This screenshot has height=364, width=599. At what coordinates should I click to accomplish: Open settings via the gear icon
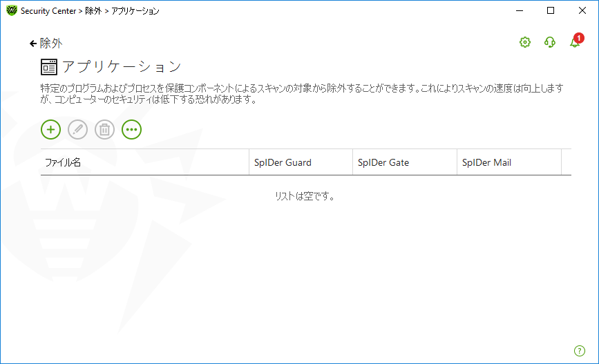pyautogui.click(x=525, y=42)
